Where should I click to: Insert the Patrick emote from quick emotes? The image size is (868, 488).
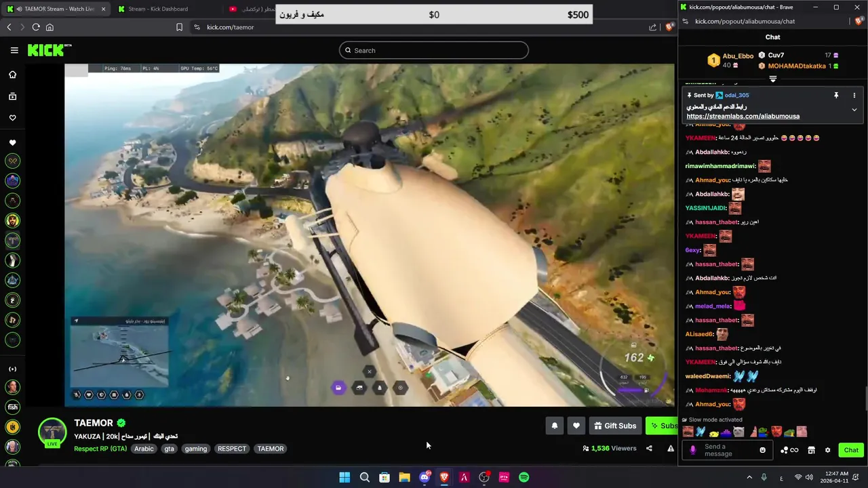tap(753, 432)
